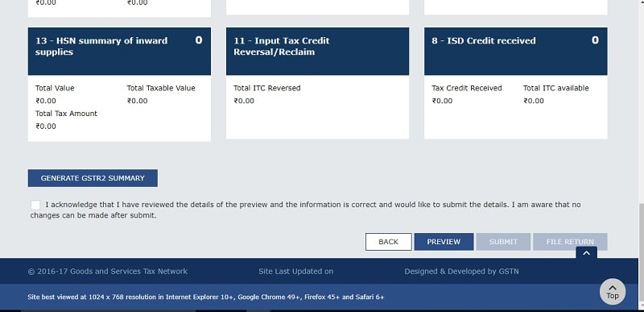Click the Goods and Services Tax Network copyright text
The height and width of the screenshot is (312, 644).
(108, 272)
